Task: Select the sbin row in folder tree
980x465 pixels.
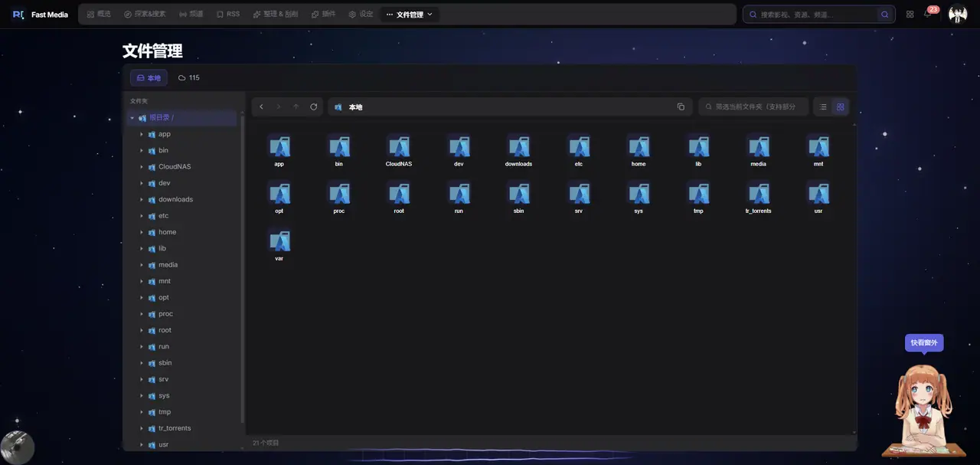Action: click(x=182, y=363)
